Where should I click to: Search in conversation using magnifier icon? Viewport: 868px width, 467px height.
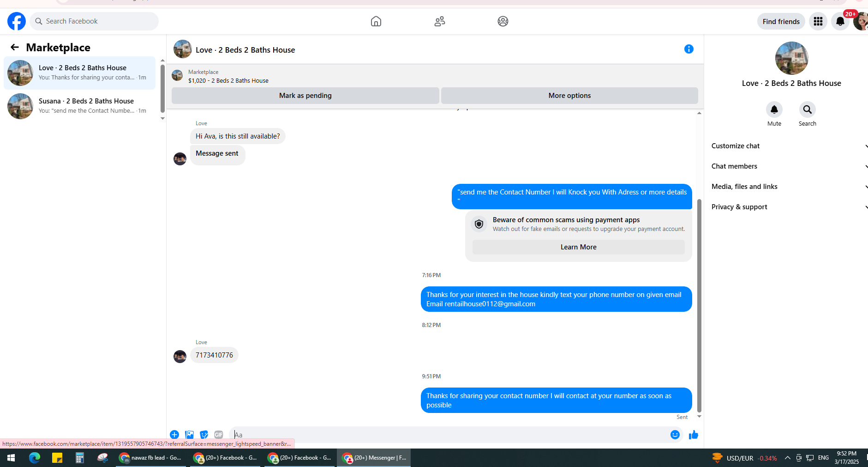(808, 109)
